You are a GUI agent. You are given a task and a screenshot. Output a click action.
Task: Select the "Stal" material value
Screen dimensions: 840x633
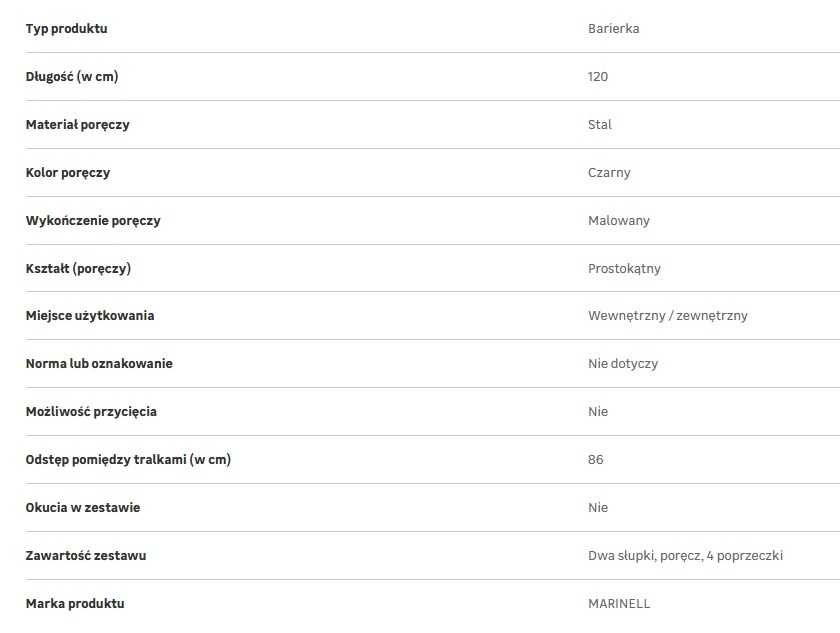point(600,125)
